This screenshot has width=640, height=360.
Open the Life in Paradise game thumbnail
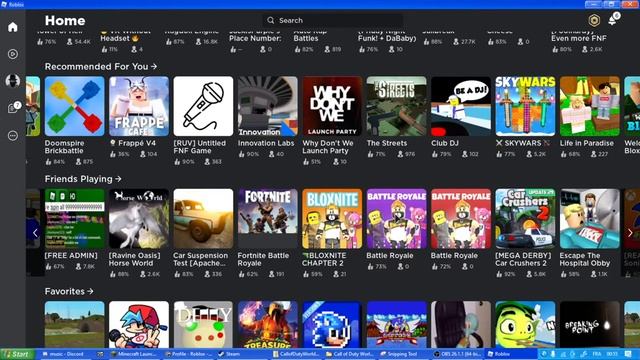tap(590, 106)
